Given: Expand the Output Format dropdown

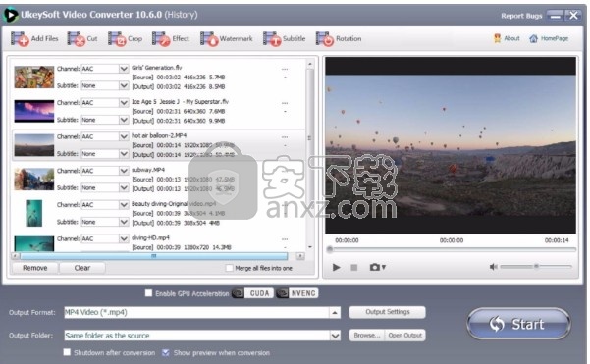Looking at the screenshot, I should [335, 312].
